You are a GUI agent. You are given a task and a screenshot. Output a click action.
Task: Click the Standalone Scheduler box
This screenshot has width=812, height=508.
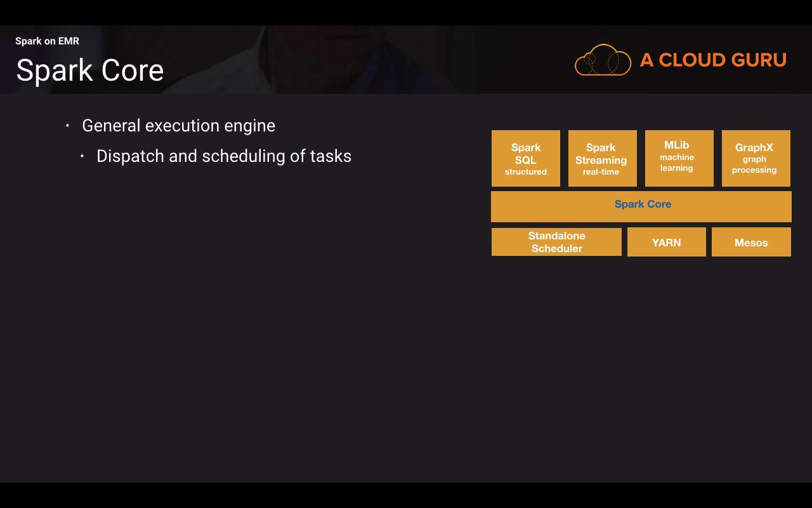tap(556, 242)
